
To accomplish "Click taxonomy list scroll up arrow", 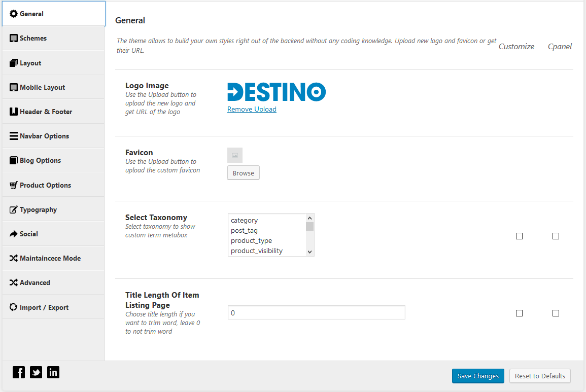I will click(x=309, y=218).
